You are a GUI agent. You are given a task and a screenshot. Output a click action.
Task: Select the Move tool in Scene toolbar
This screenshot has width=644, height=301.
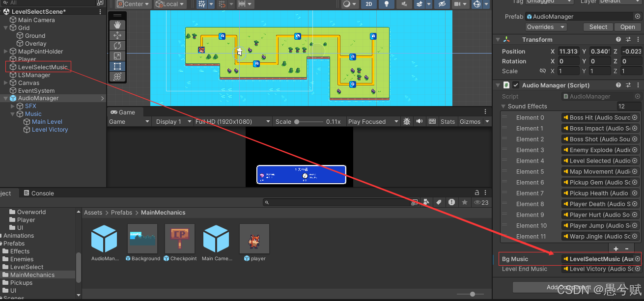[x=117, y=35]
